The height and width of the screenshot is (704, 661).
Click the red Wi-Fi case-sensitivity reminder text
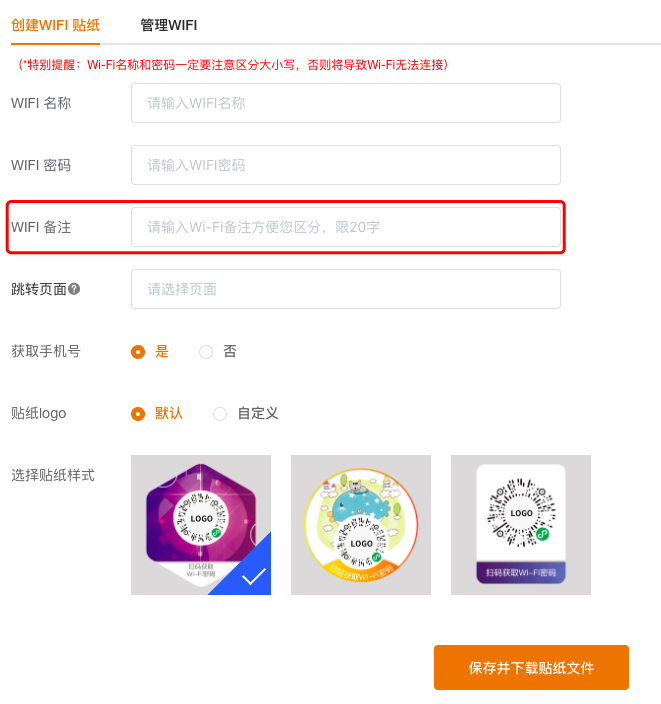tap(234, 65)
